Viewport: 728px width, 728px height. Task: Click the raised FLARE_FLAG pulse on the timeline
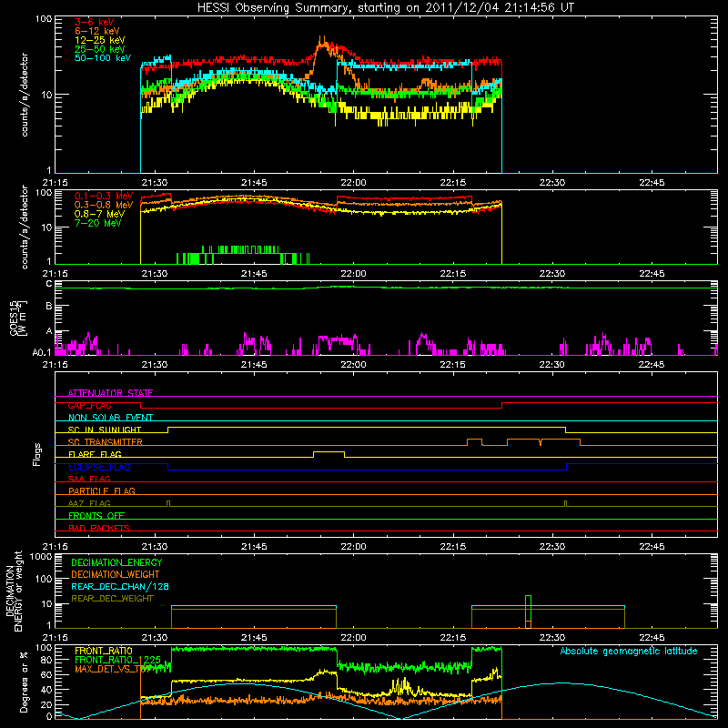click(x=329, y=454)
